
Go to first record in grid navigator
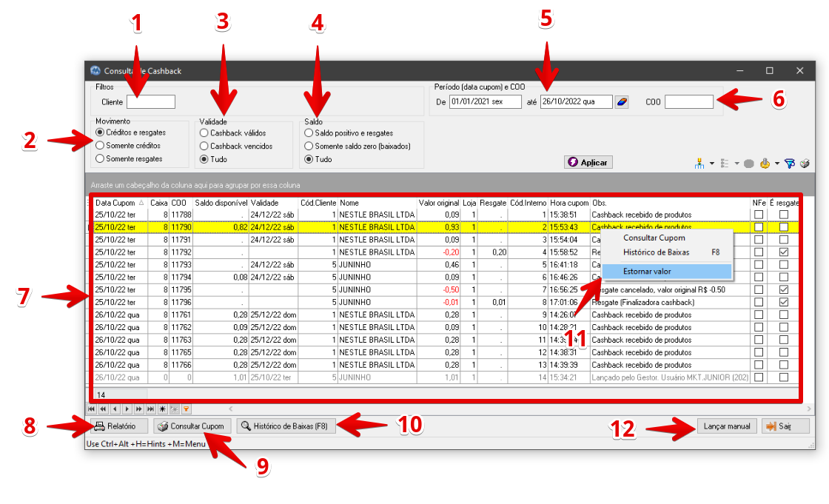[x=92, y=409]
